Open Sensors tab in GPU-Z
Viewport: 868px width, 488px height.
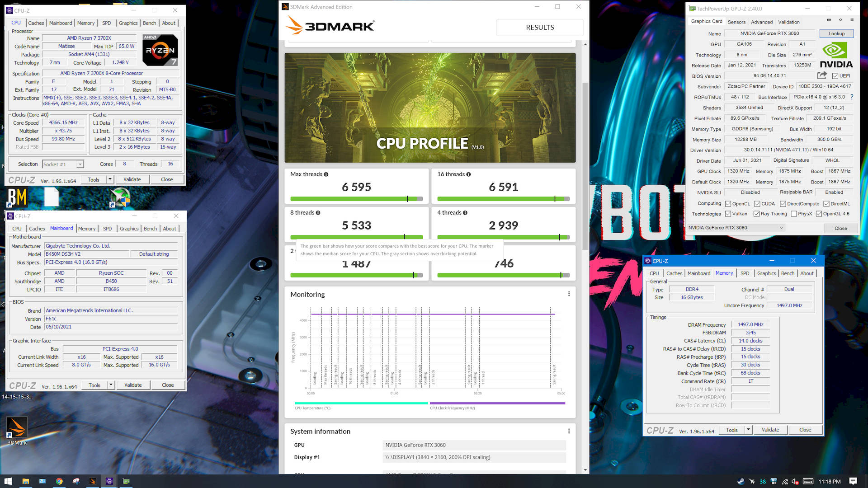click(736, 22)
